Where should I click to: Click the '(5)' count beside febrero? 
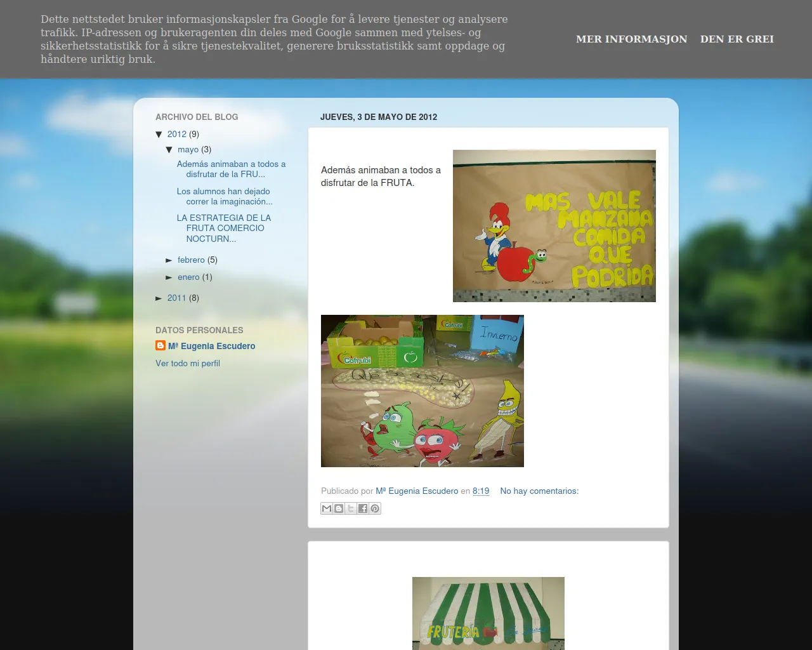tap(213, 260)
